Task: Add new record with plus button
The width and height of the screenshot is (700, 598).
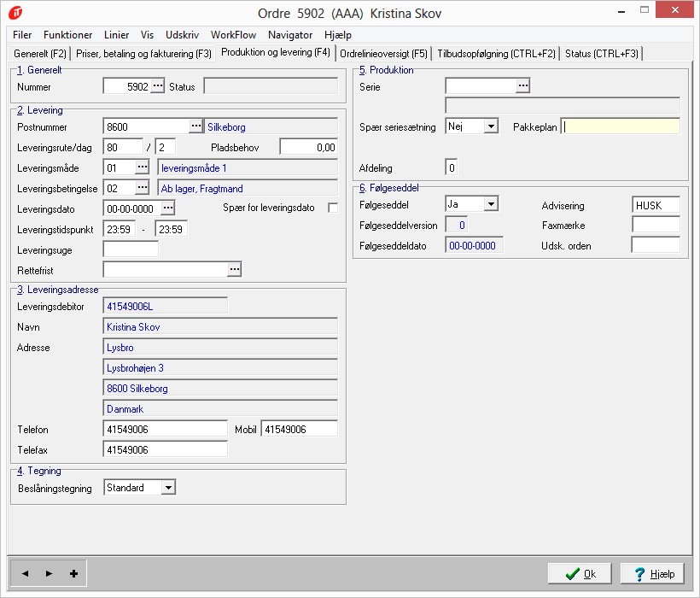Action: (73, 573)
